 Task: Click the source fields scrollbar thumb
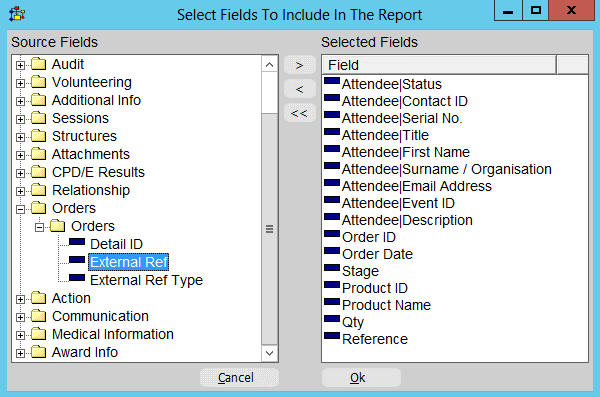(269, 229)
